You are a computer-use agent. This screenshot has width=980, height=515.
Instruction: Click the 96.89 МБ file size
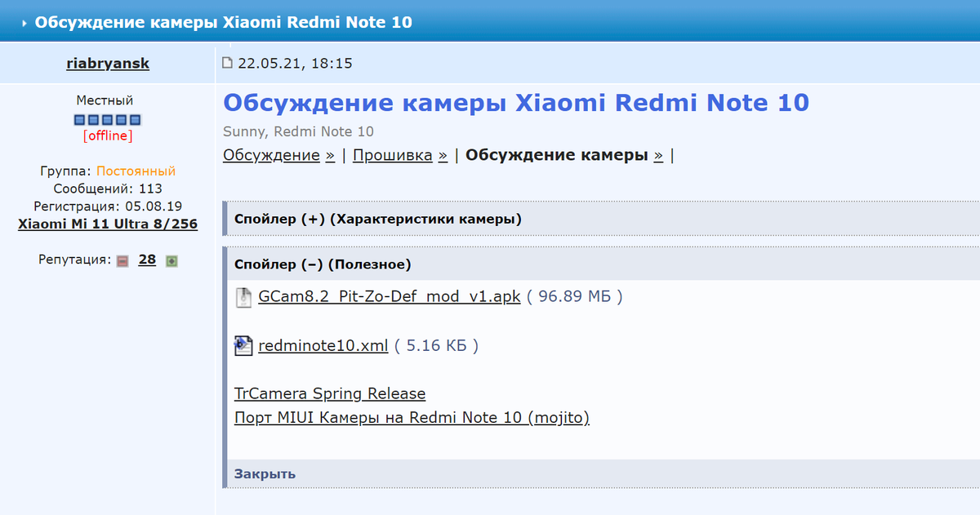574,296
